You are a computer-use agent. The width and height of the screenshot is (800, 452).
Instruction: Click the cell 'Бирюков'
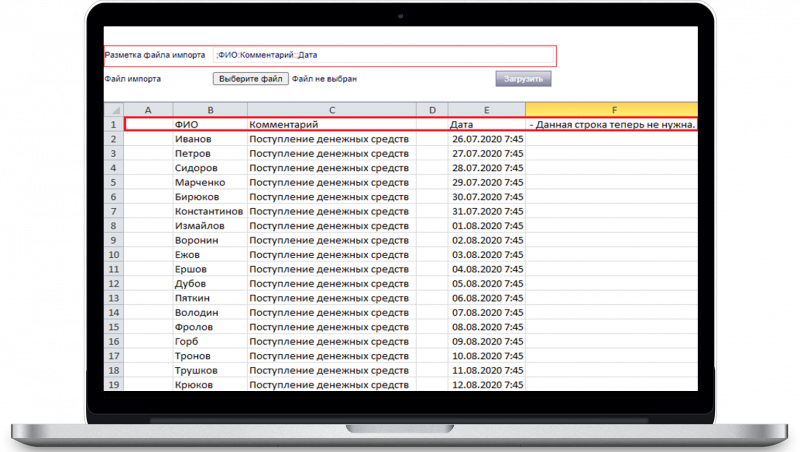pos(210,197)
